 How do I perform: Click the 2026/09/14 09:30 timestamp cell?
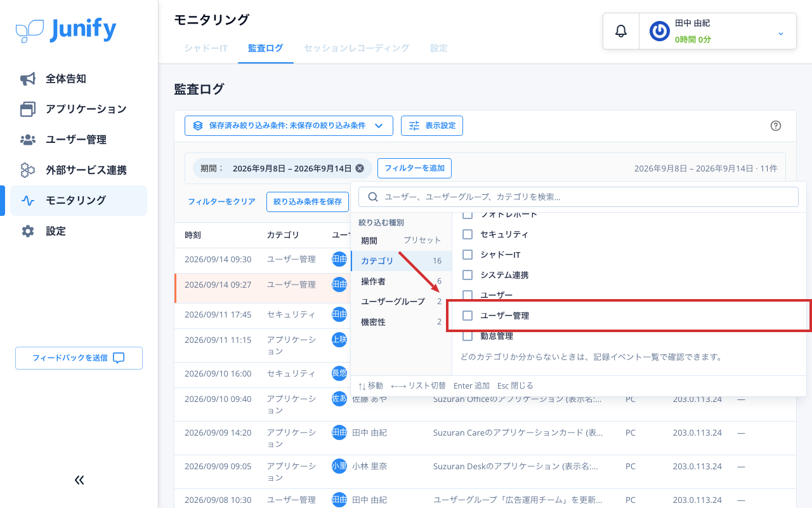pyautogui.click(x=218, y=260)
